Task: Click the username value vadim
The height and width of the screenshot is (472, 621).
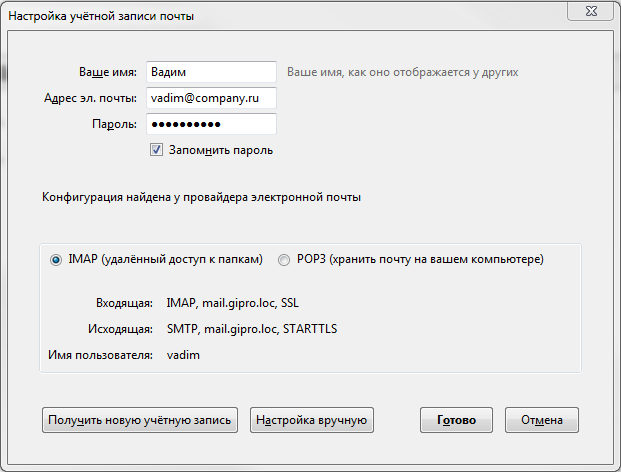Action: [183, 355]
